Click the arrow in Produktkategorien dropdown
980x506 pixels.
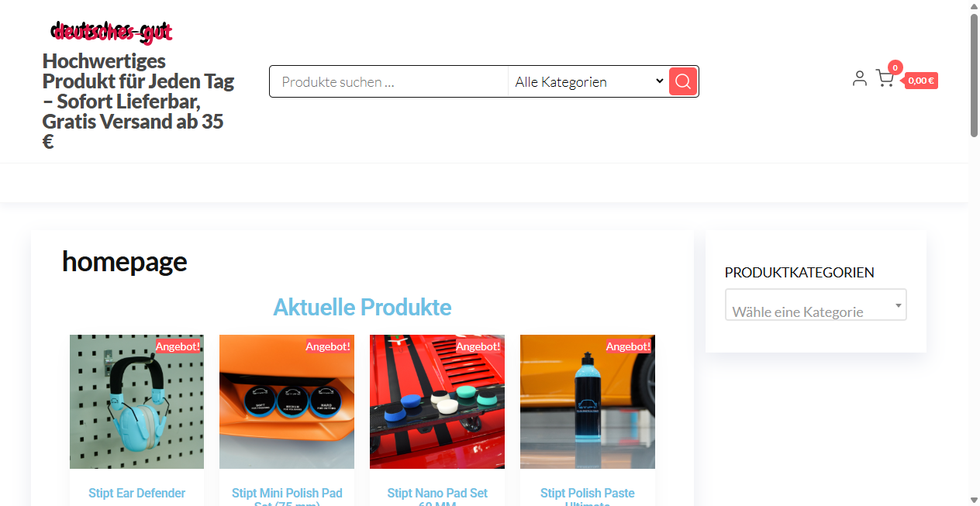[x=899, y=305]
